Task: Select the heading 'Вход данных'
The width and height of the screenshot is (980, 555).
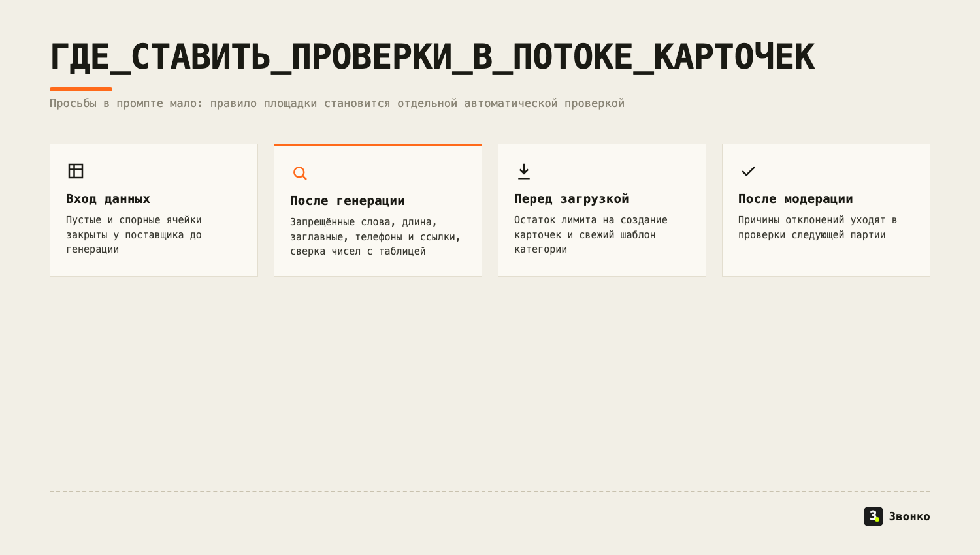Action: pos(108,198)
